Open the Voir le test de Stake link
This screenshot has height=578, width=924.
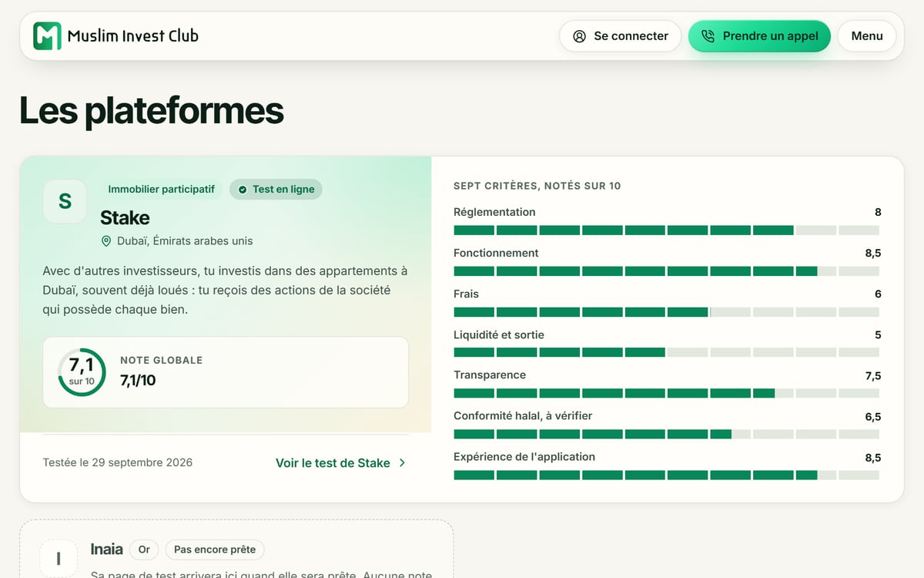(341, 463)
